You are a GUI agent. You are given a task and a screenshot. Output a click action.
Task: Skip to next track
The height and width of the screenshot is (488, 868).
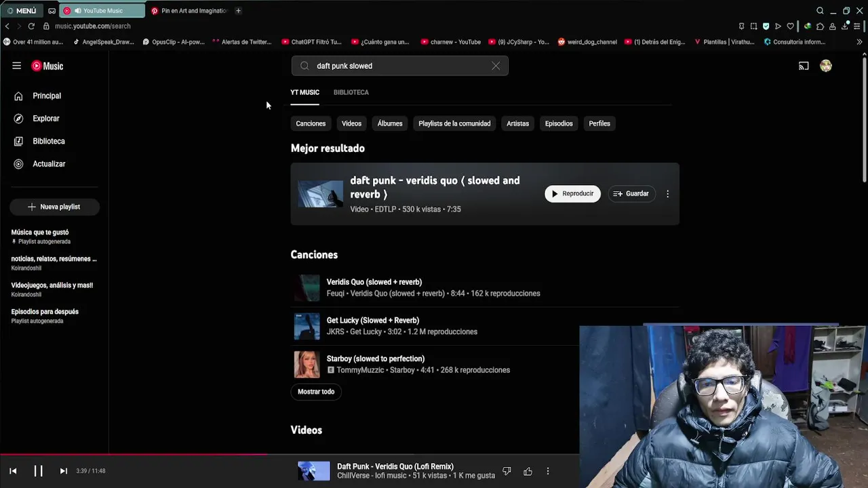[x=63, y=471]
